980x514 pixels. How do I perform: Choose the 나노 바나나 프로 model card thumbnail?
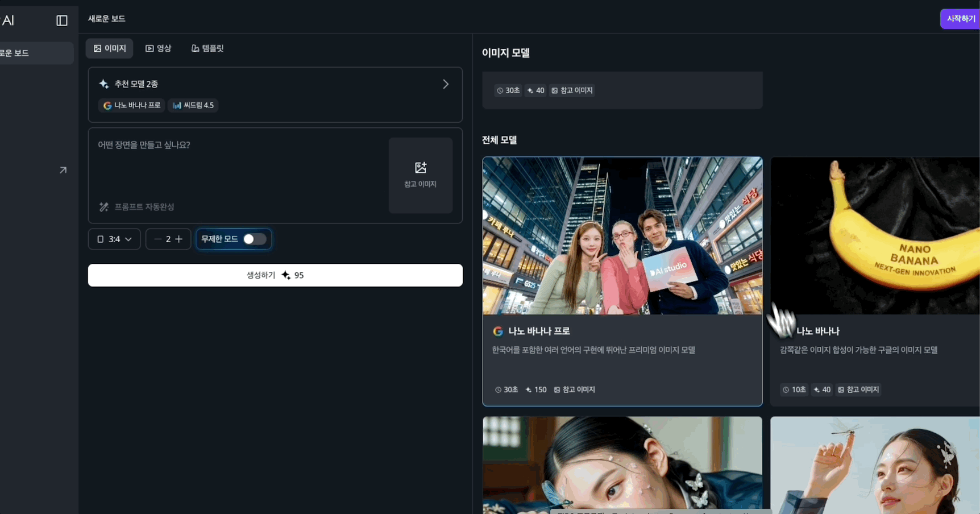tap(622, 235)
